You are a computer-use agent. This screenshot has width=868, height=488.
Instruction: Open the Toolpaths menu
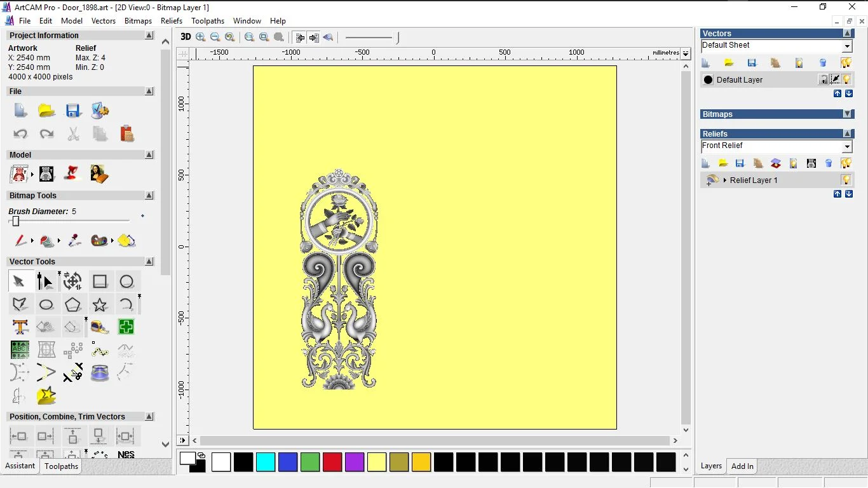[x=208, y=21]
